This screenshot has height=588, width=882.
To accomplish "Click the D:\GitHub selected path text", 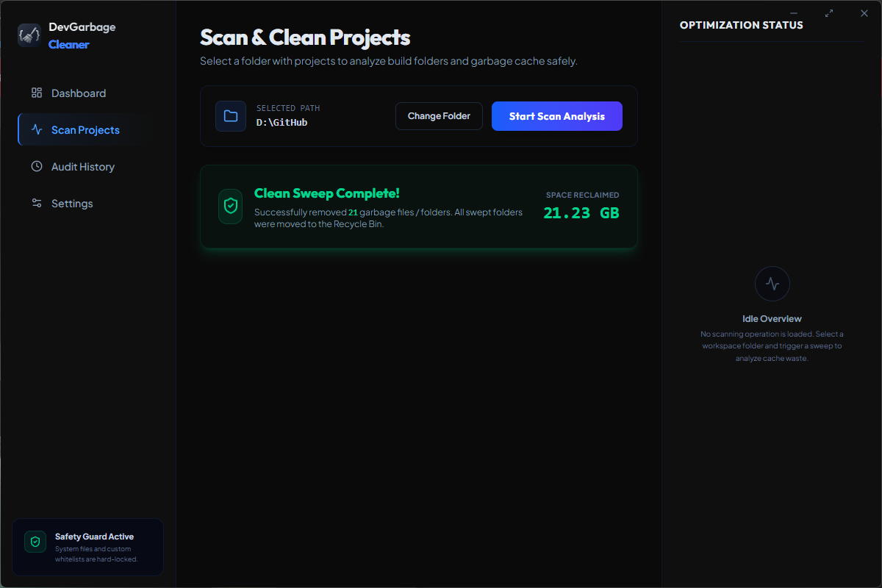I will (282, 123).
